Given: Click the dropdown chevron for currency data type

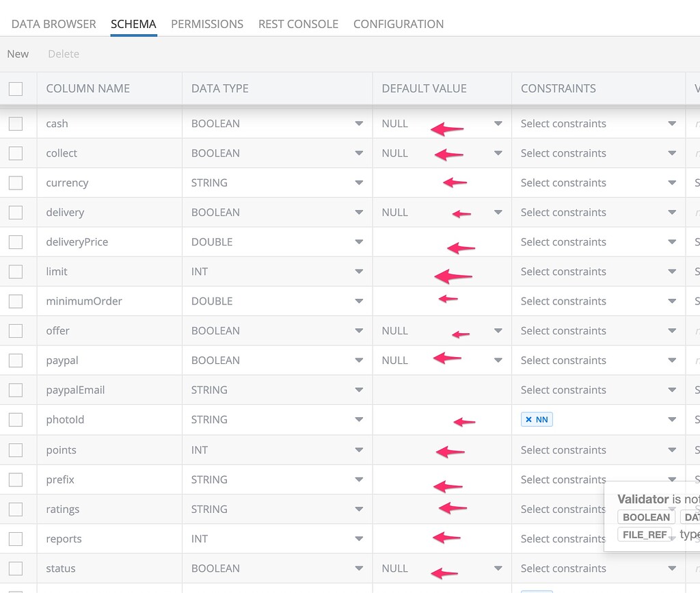Looking at the screenshot, I should pyautogui.click(x=359, y=183).
